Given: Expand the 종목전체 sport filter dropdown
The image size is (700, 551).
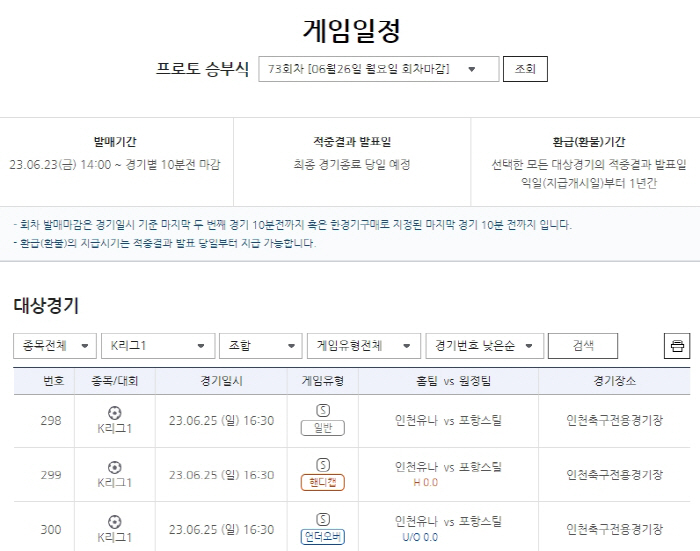Looking at the screenshot, I should [55, 346].
